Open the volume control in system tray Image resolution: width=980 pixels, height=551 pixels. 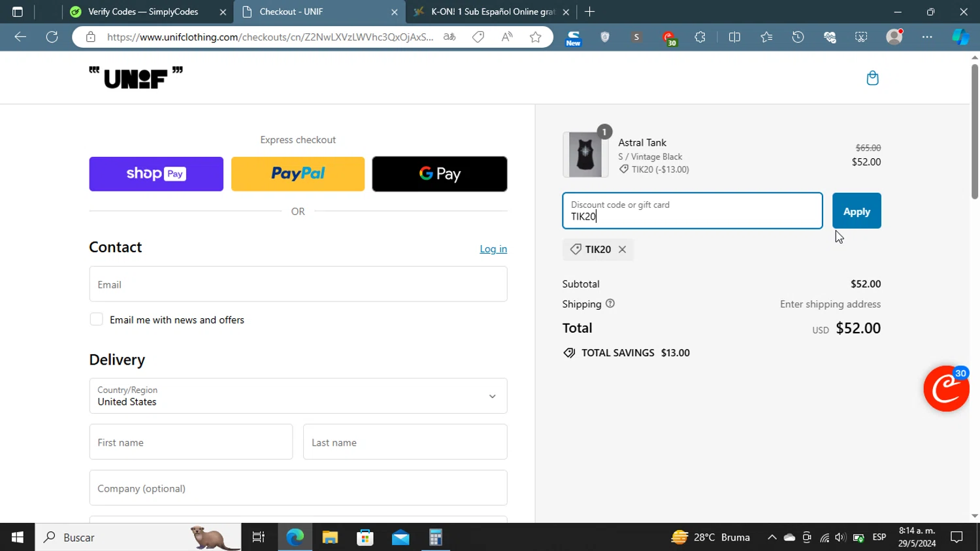841,537
